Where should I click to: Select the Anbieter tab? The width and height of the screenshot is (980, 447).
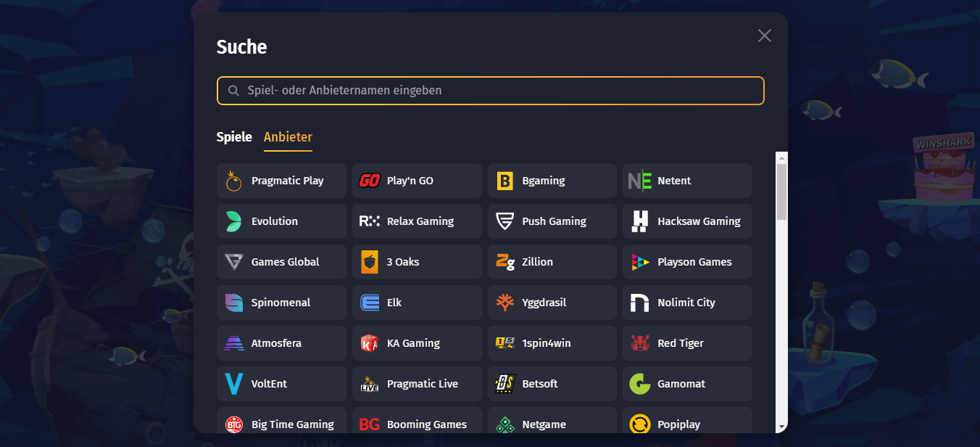click(288, 137)
